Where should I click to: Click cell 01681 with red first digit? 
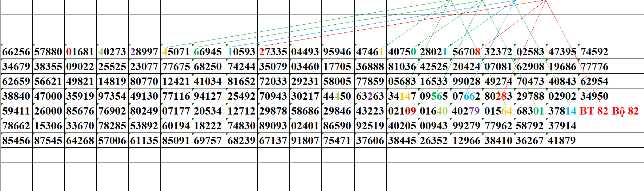pos(80,52)
